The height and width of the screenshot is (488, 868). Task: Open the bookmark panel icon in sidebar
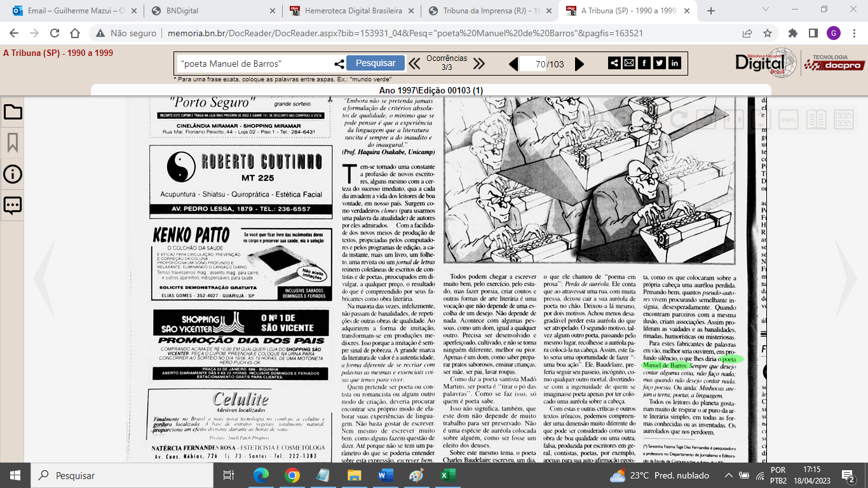coord(13,143)
